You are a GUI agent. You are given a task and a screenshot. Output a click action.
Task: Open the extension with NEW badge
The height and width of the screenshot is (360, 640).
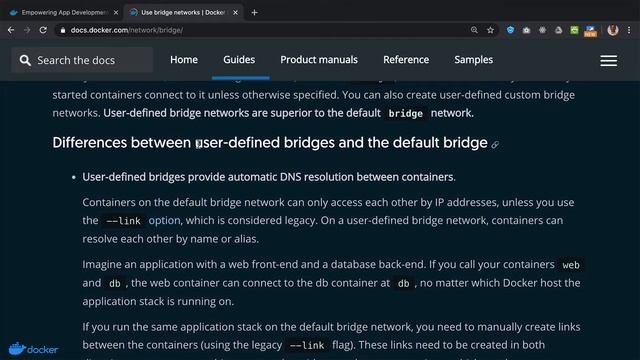590,31
